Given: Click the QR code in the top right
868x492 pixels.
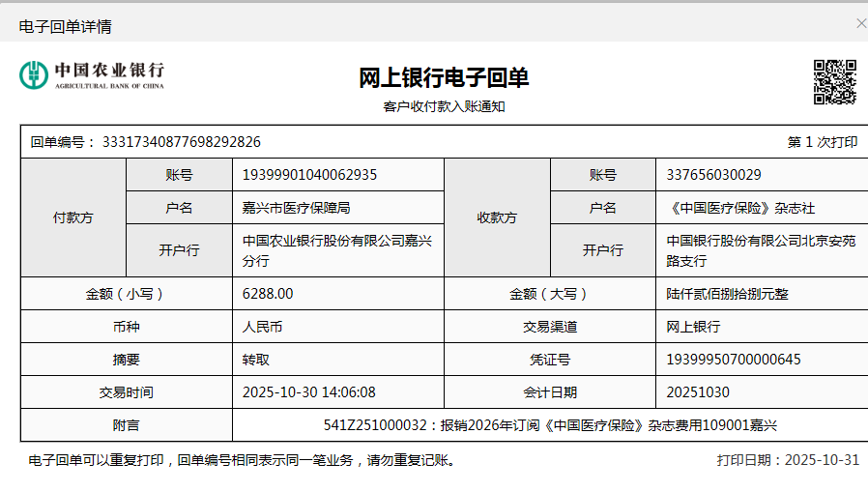Looking at the screenshot, I should (834, 81).
